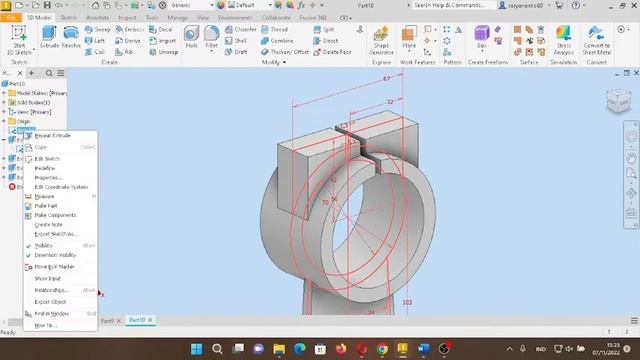Image resolution: width=640 pixels, height=360 pixels.
Task: Use the Unwrap tool
Action: (163, 52)
